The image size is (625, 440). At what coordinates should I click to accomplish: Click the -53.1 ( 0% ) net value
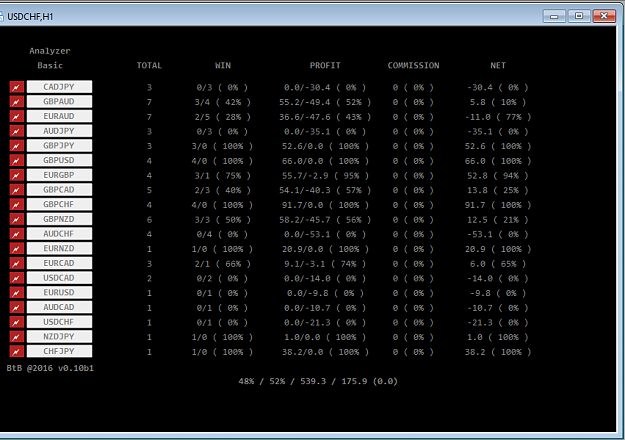498,234
